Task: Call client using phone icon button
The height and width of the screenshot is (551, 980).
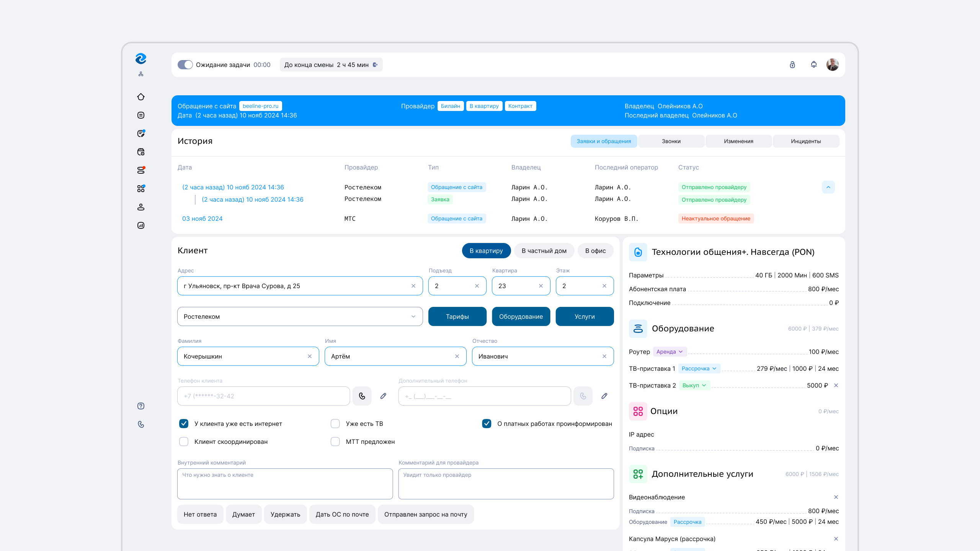Action: pyautogui.click(x=362, y=396)
